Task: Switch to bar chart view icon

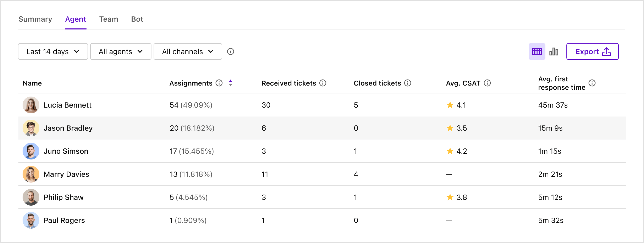Action: (554, 52)
